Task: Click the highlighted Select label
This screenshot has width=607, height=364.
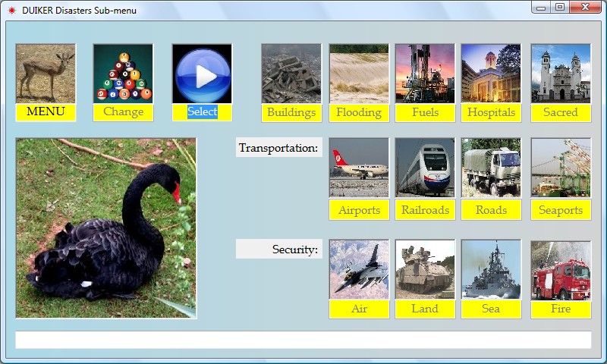Action: 202,112
